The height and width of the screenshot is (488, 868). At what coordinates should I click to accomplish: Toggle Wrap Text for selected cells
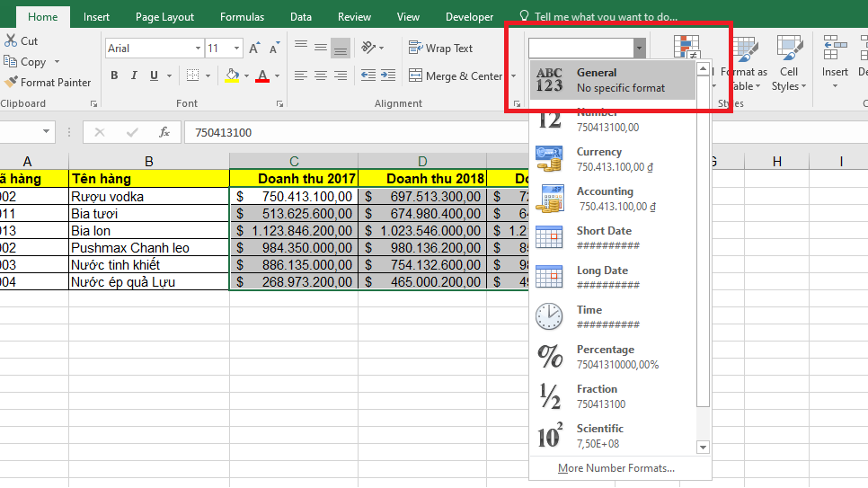(440, 49)
